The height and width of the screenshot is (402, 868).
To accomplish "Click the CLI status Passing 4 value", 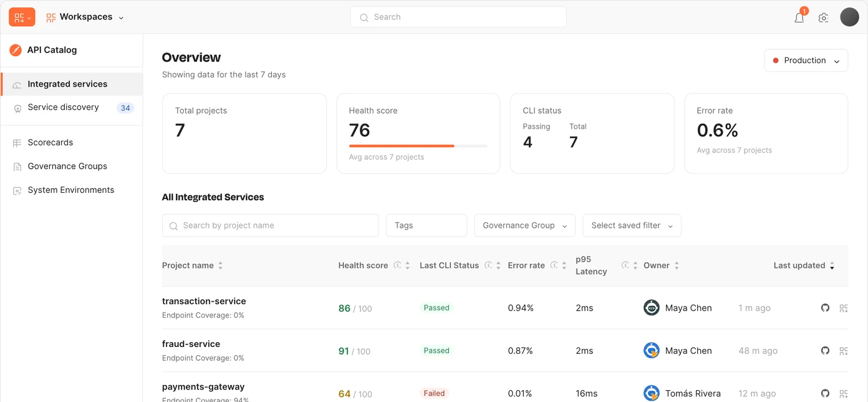I will 528,142.
